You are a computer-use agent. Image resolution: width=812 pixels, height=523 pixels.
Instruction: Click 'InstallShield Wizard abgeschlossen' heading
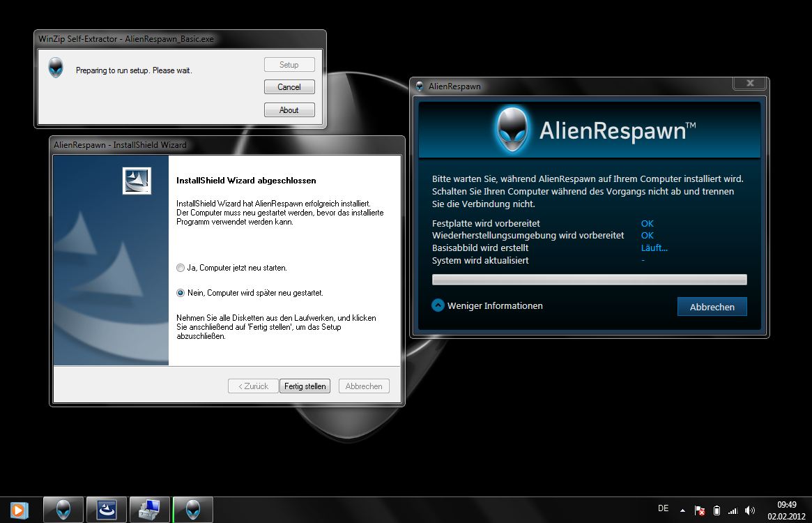click(246, 181)
